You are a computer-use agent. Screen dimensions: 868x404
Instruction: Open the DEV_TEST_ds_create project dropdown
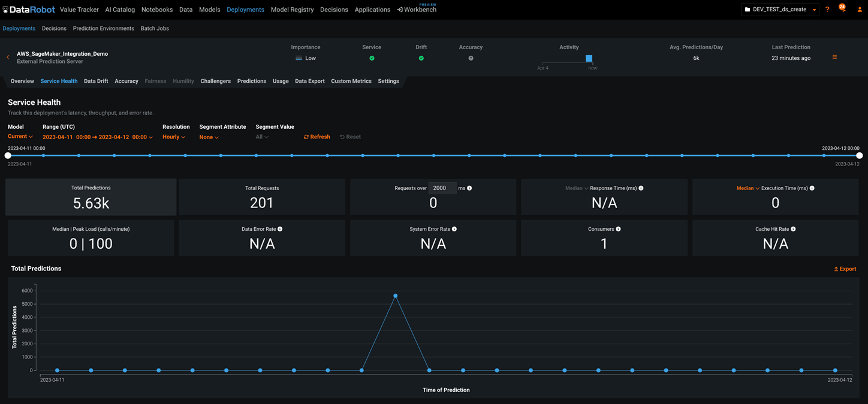780,10
